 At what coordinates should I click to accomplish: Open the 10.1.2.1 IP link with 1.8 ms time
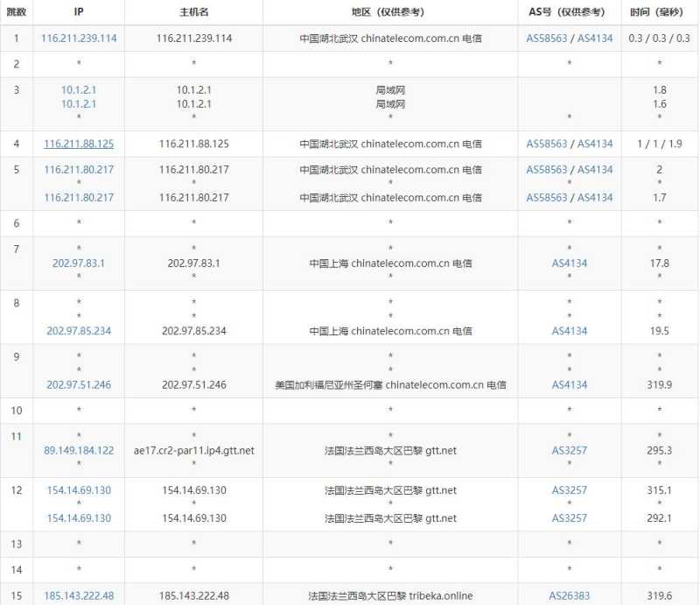click(79, 90)
